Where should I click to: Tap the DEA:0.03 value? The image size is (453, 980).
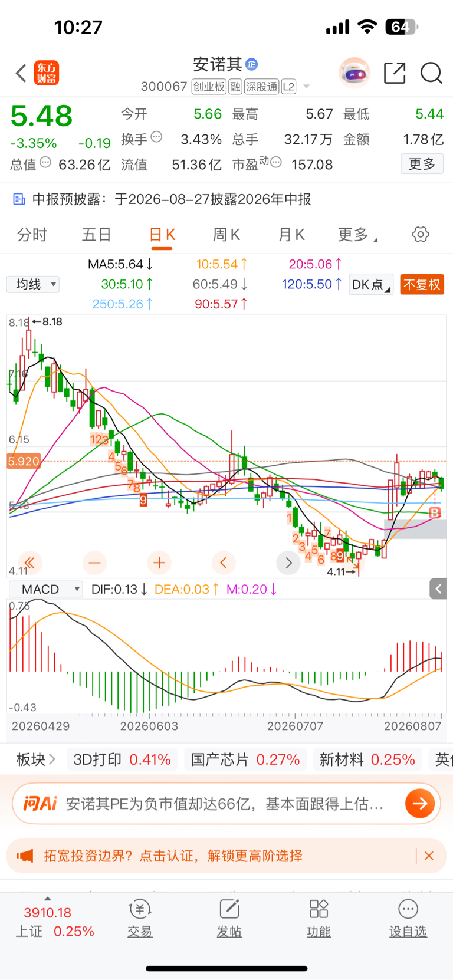pyautogui.click(x=187, y=589)
